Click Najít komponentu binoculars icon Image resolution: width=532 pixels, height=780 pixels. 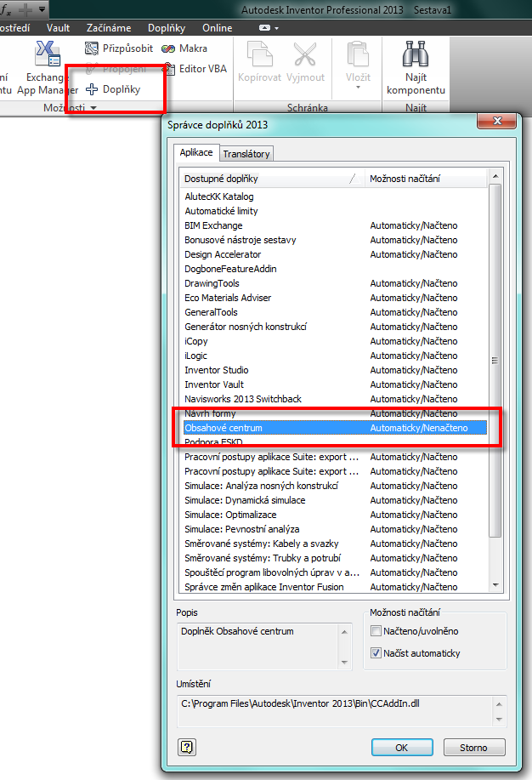pos(416,54)
